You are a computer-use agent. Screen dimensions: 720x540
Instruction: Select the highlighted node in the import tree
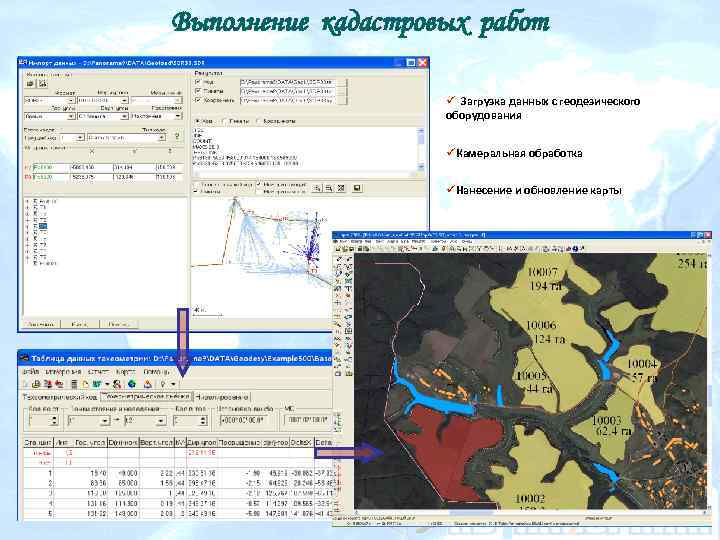[x=43, y=226]
